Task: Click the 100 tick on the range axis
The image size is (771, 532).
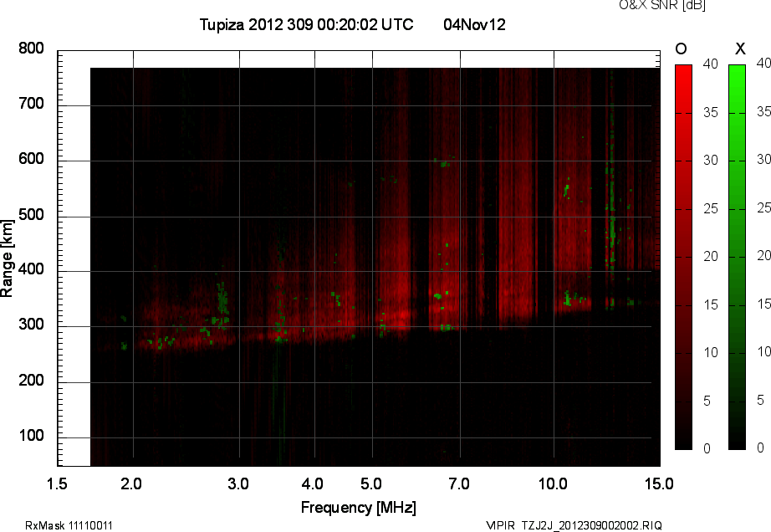Action: (x=31, y=437)
